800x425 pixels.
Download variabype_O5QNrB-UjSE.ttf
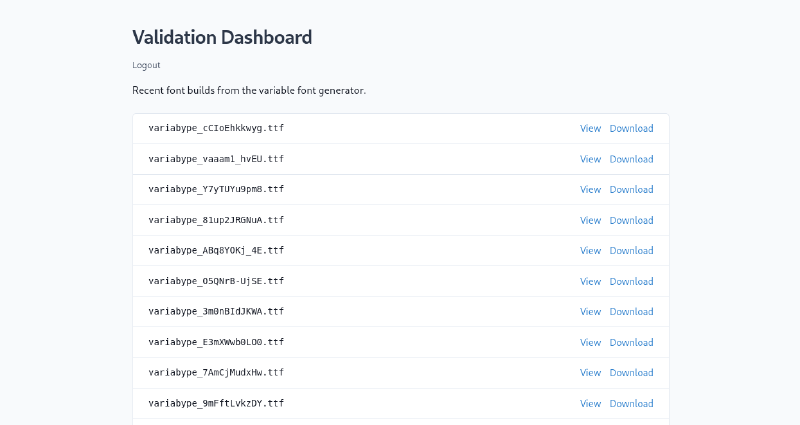pos(631,282)
